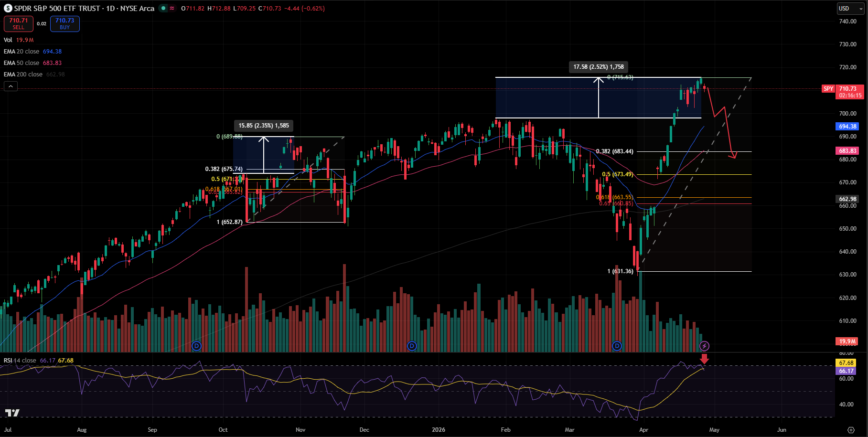Image resolution: width=868 pixels, height=437 pixels.
Task: Click the 662.98 EMA 200 axis label
Action: pyautogui.click(x=848, y=199)
